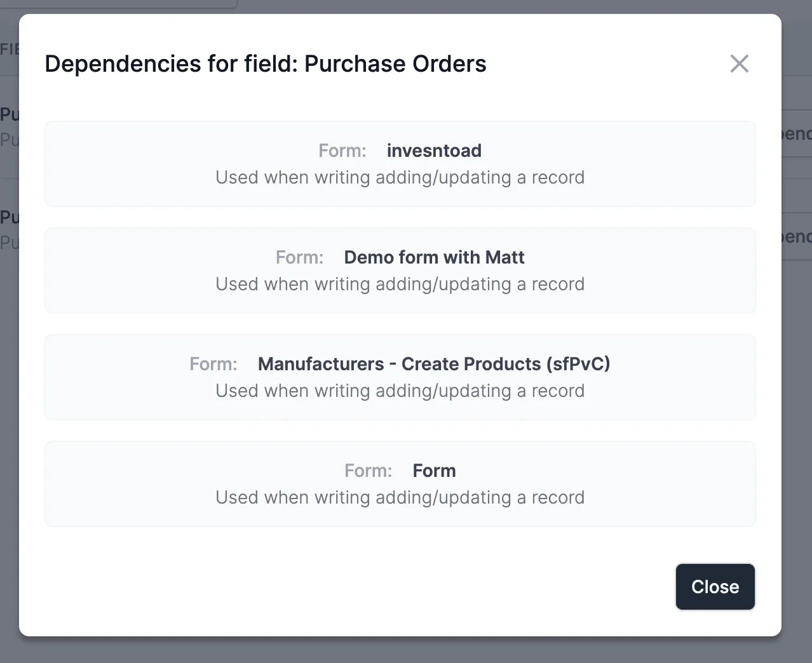812x663 pixels.
Task: Click the description under Manufacturers - Create Products
Action: tap(400, 391)
